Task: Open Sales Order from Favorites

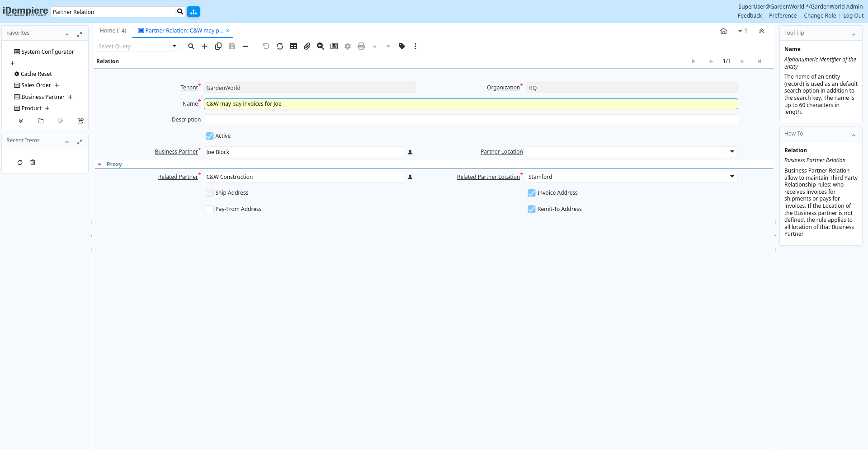Action: tap(36, 85)
